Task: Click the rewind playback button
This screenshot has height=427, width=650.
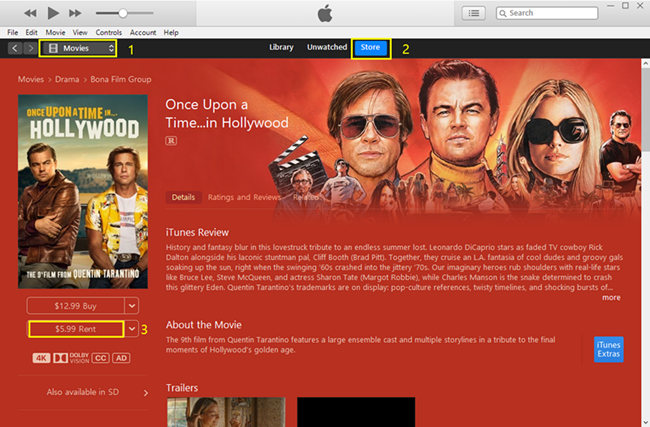Action: click(x=30, y=13)
